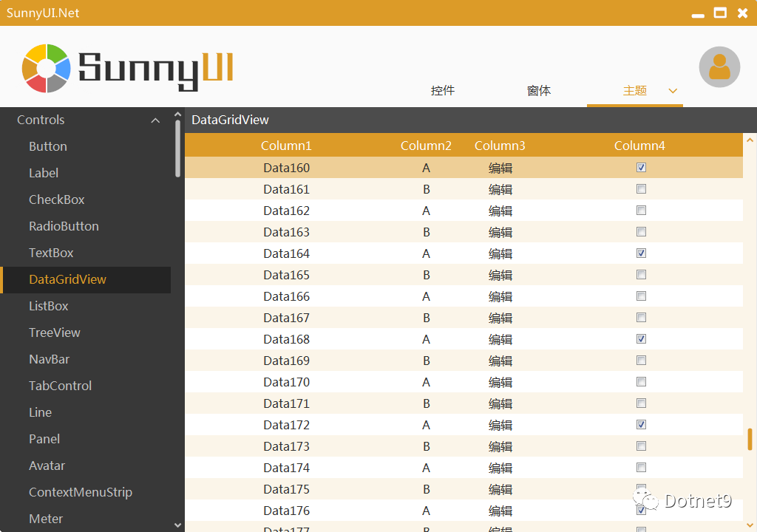This screenshot has height=532, width=757.
Task: Click the data grid vertical scrollbar thumb
Action: click(750, 439)
